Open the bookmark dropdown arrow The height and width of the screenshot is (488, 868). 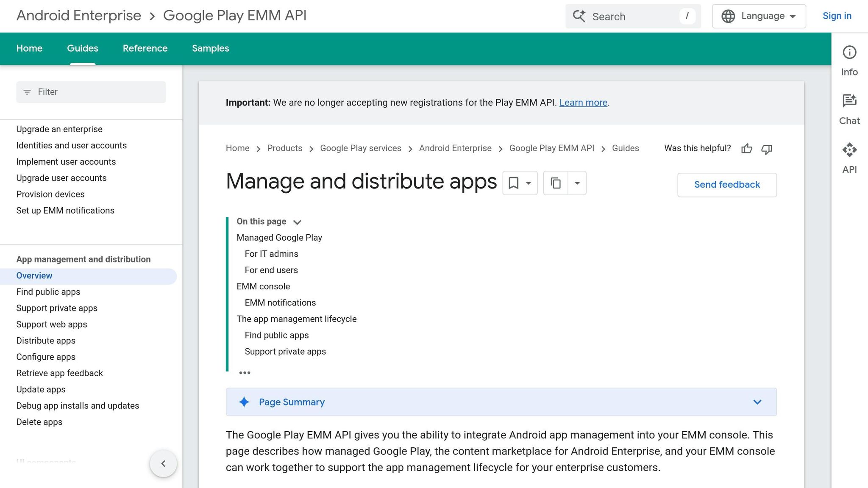pos(529,183)
